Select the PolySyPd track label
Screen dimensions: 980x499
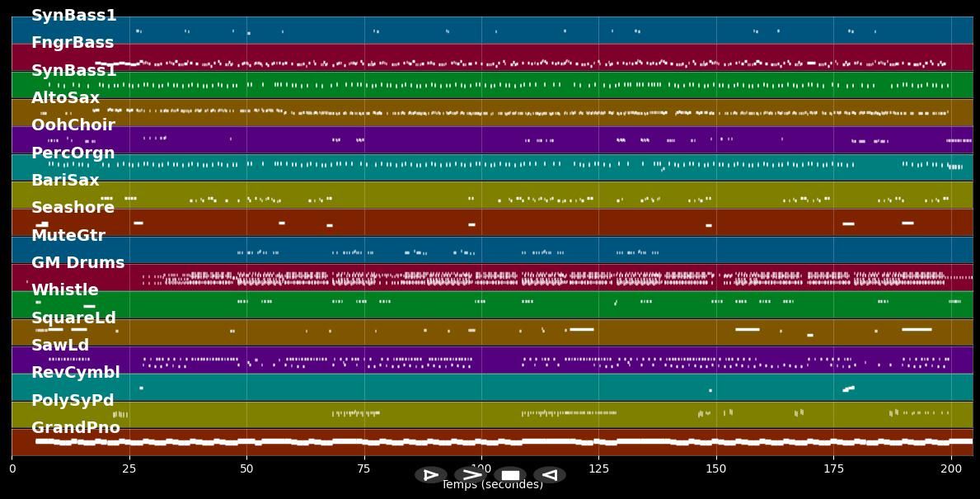point(73,401)
